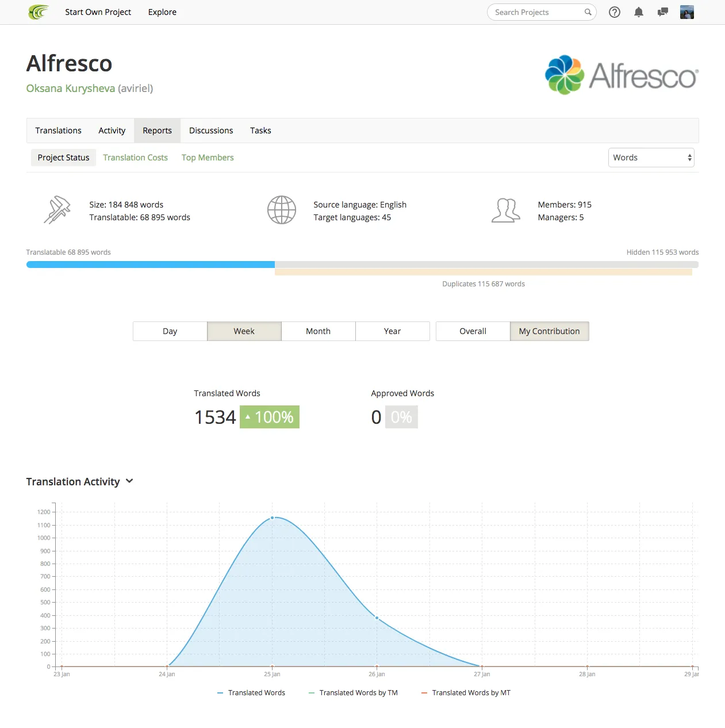Open the Top Members report
Viewport: 725px width, 728px height.
(208, 158)
